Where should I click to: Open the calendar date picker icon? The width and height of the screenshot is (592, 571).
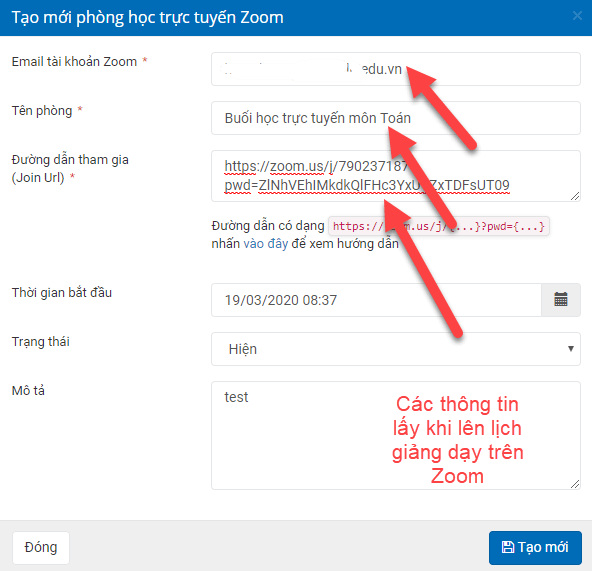point(561,300)
